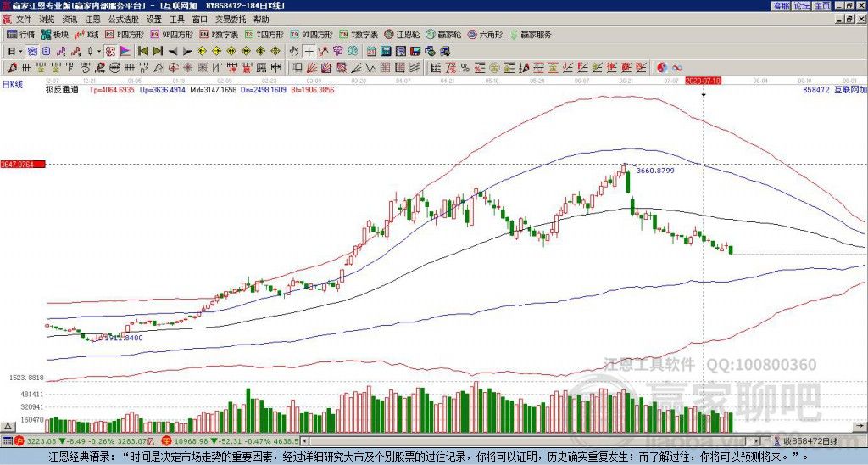Expand the 日 period dropdown arrow
Image resolution: width=868 pixels, height=465 pixels.
[20, 51]
